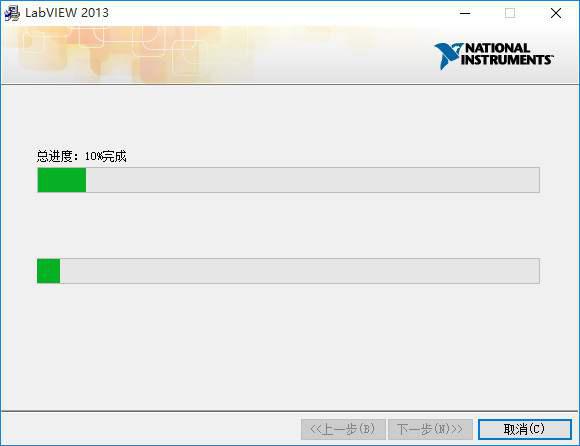
Task: Close the LabVIEW 2013 installer window
Action: click(x=556, y=13)
